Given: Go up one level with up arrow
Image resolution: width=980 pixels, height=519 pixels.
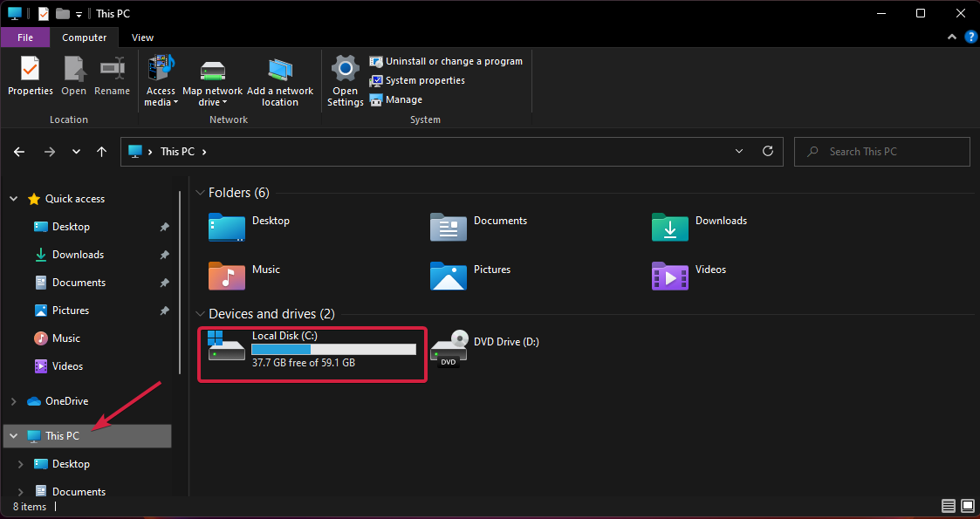Looking at the screenshot, I should tap(102, 152).
